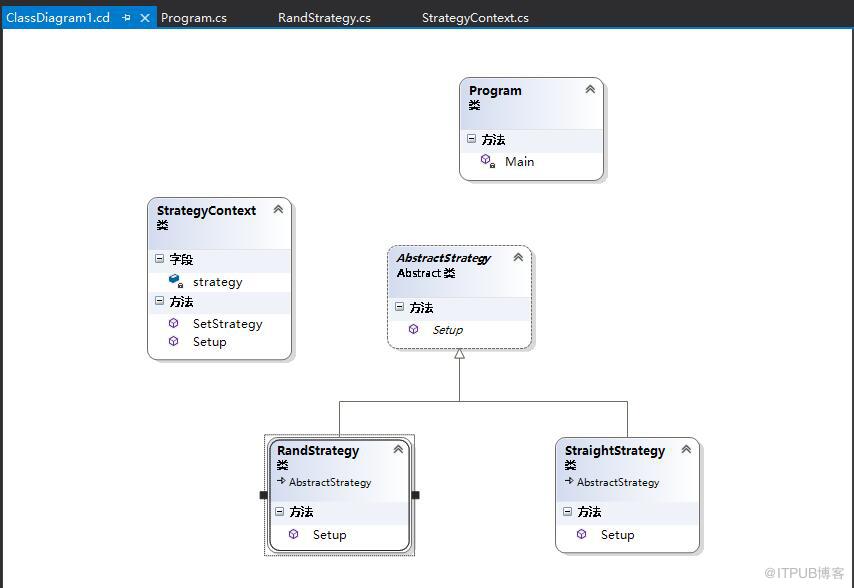
Task: Select the Setup method name in StrategyContext
Action: [x=210, y=342]
